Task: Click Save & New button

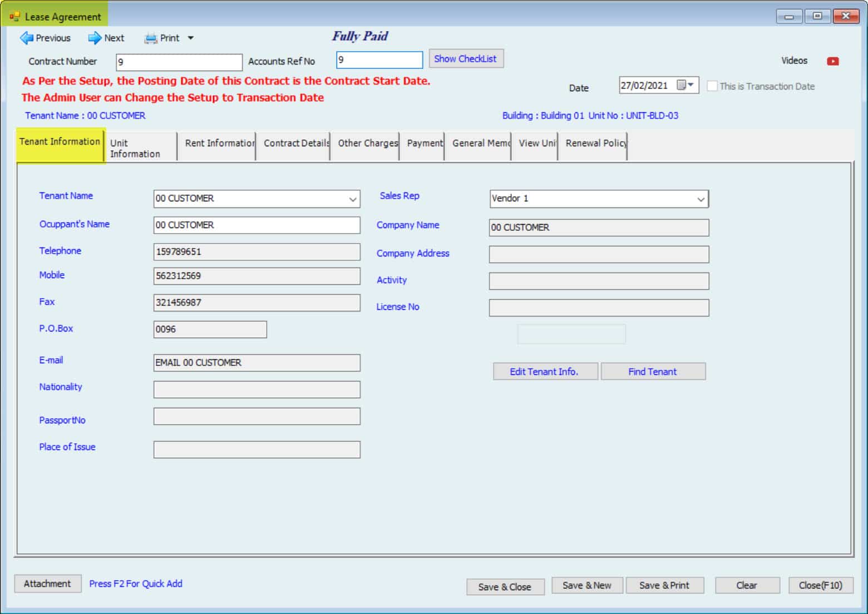Action: [x=587, y=585]
